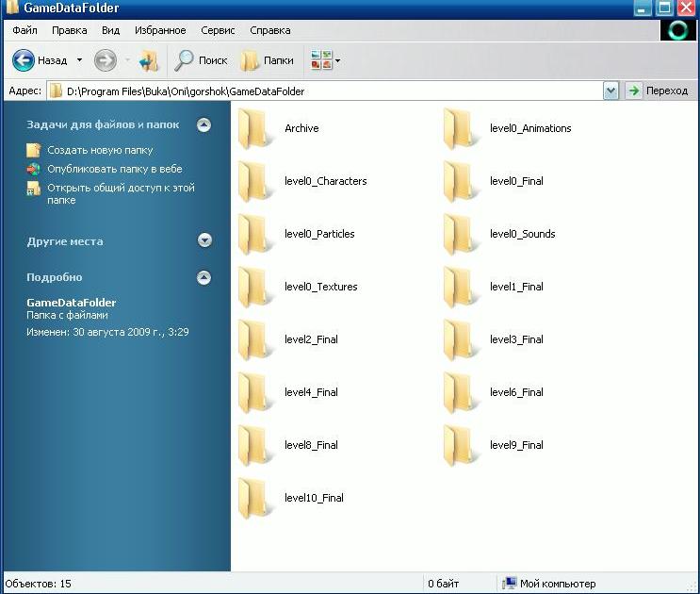The image size is (700, 594).
Task: Expand the 'Другие места' panel
Action: (x=204, y=241)
